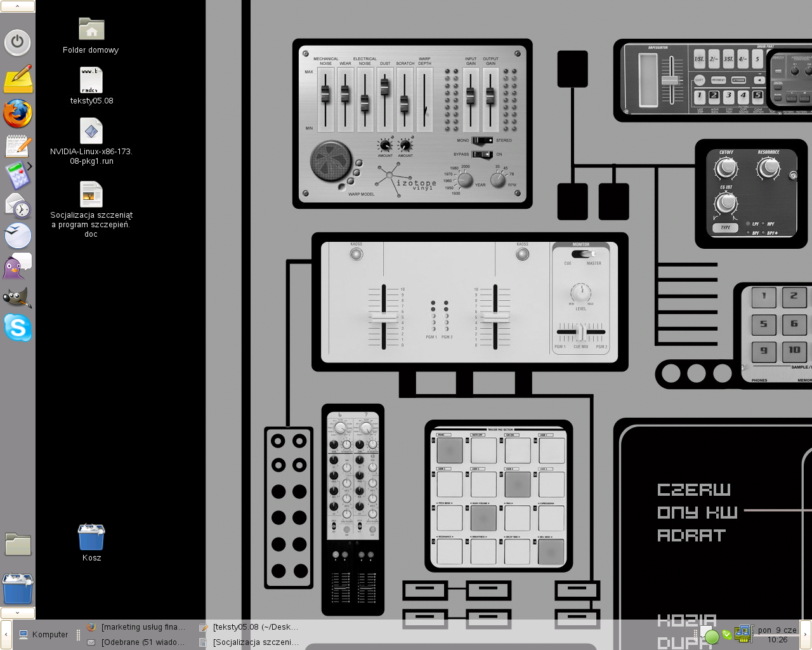Select the NVIDIA-Linux-x86 run file on desktop
Image resolution: width=812 pixels, height=650 pixels.
coord(91,132)
